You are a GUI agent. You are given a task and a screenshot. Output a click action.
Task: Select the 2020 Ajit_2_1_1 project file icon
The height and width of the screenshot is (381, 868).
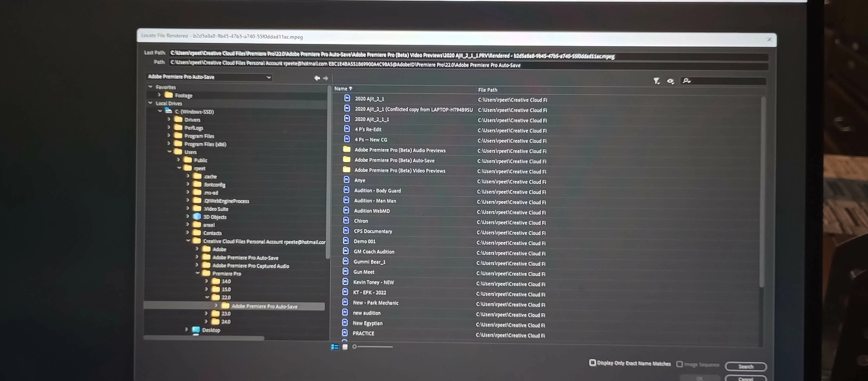pyautogui.click(x=347, y=119)
